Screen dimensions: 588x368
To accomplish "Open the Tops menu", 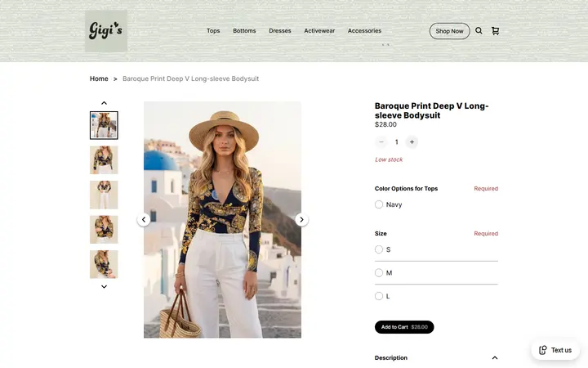I will tap(213, 31).
